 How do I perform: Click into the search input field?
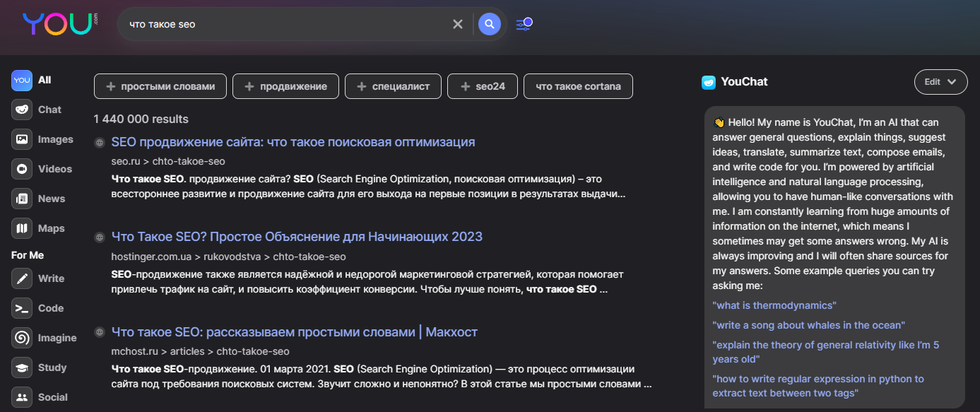point(283,24)
